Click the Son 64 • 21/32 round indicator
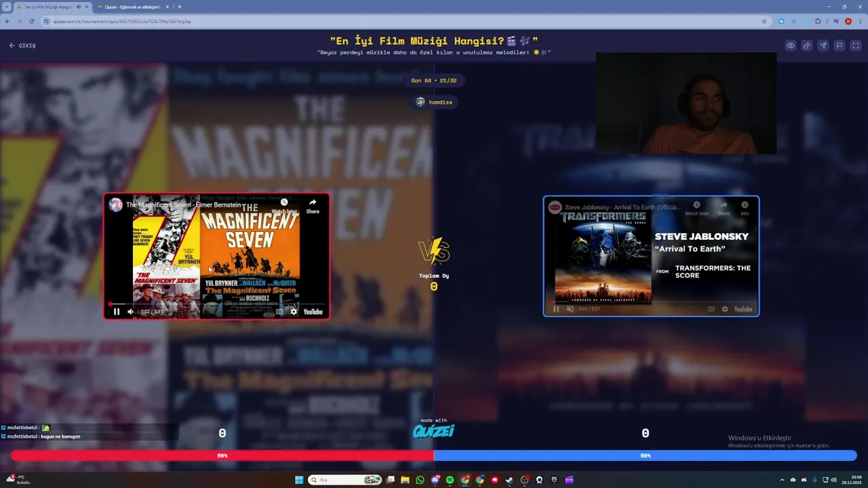Screen dimensions: 868x488 434,81
